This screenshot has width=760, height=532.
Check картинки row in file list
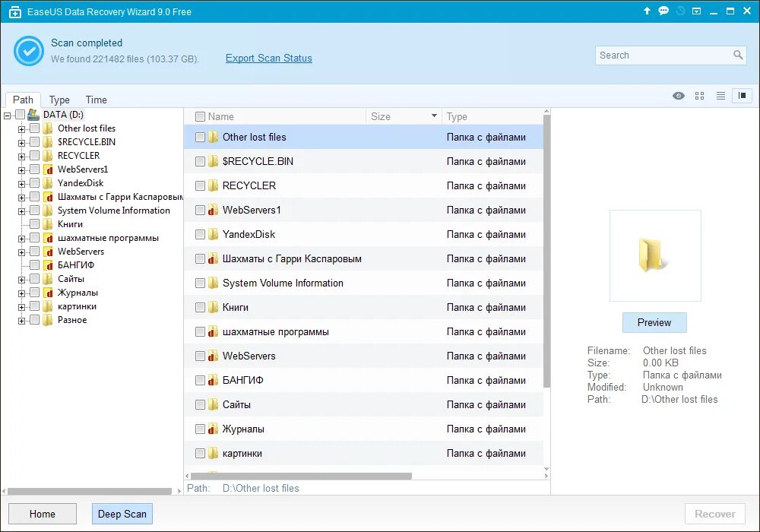(x=200, y=453)
